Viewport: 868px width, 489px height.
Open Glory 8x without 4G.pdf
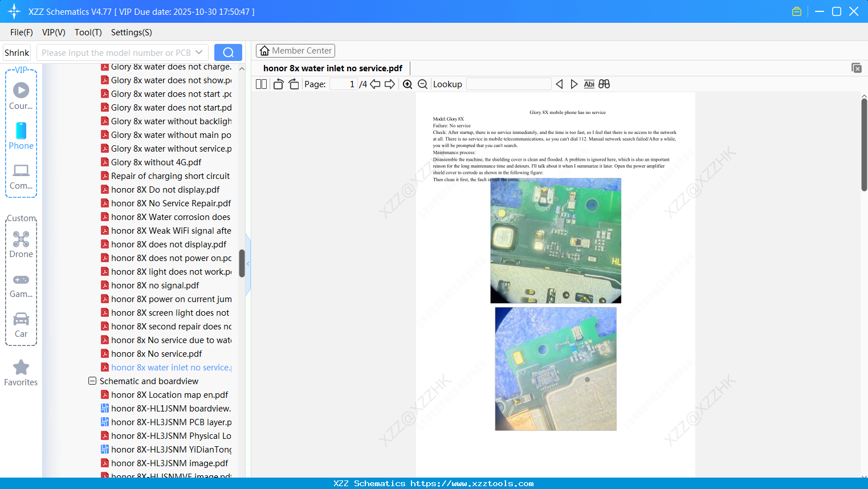(x=151, y=162)
